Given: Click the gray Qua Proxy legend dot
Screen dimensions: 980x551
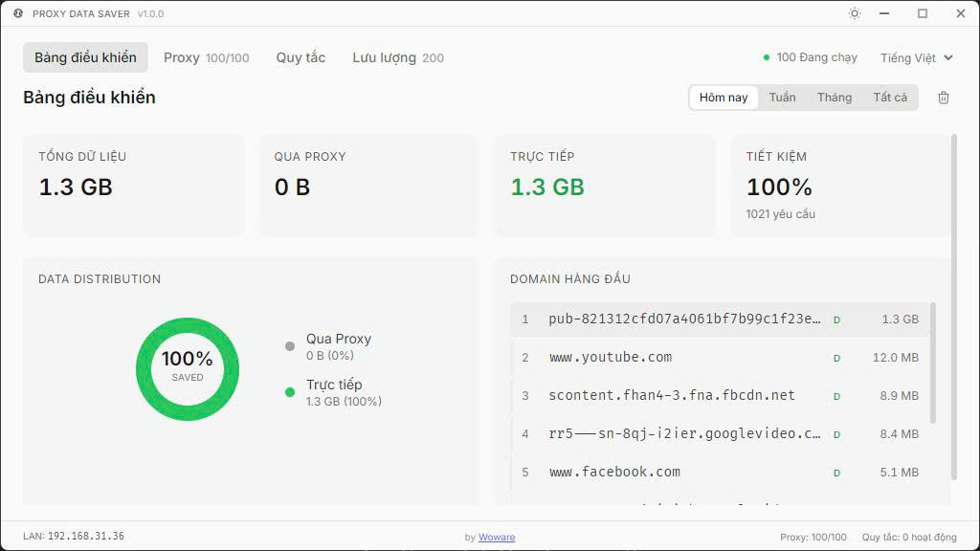Looking at the screenshot, I should tap(290, 346).
